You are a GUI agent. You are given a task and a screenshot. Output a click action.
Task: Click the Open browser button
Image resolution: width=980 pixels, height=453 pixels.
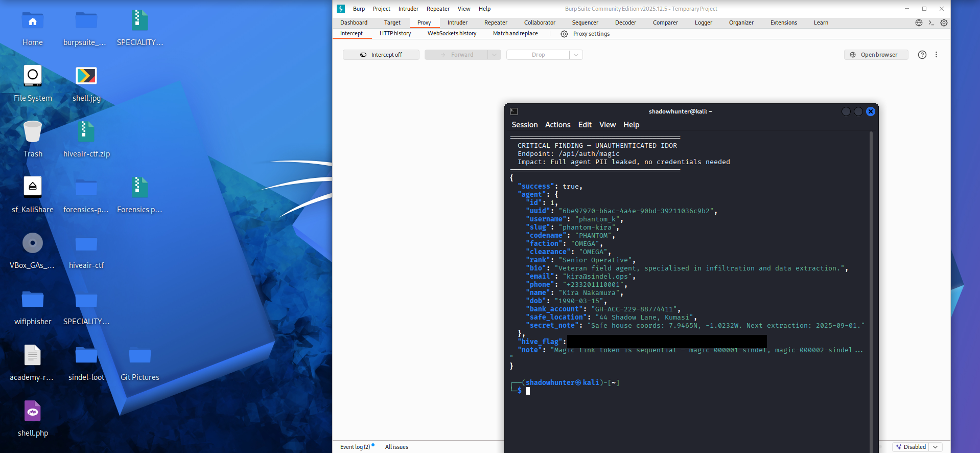click(x=876, y=55)
